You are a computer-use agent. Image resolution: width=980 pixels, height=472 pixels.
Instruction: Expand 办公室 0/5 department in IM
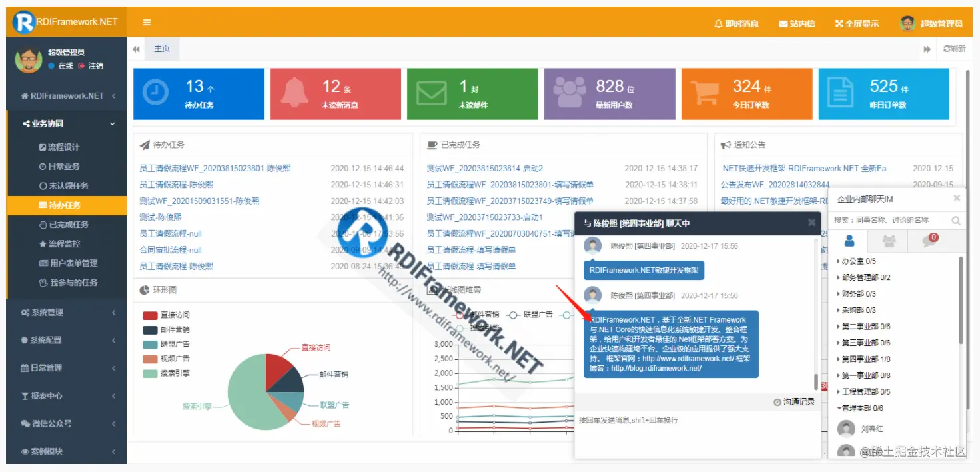(856, 261)
